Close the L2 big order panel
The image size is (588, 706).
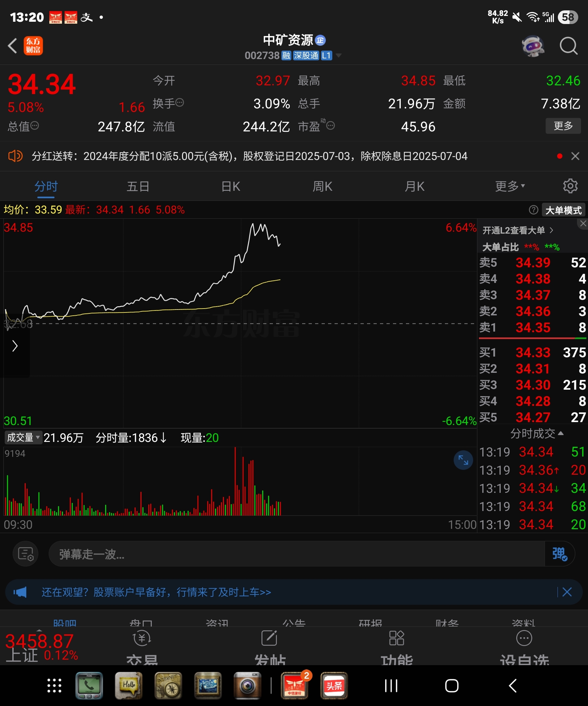coord(583,224)
